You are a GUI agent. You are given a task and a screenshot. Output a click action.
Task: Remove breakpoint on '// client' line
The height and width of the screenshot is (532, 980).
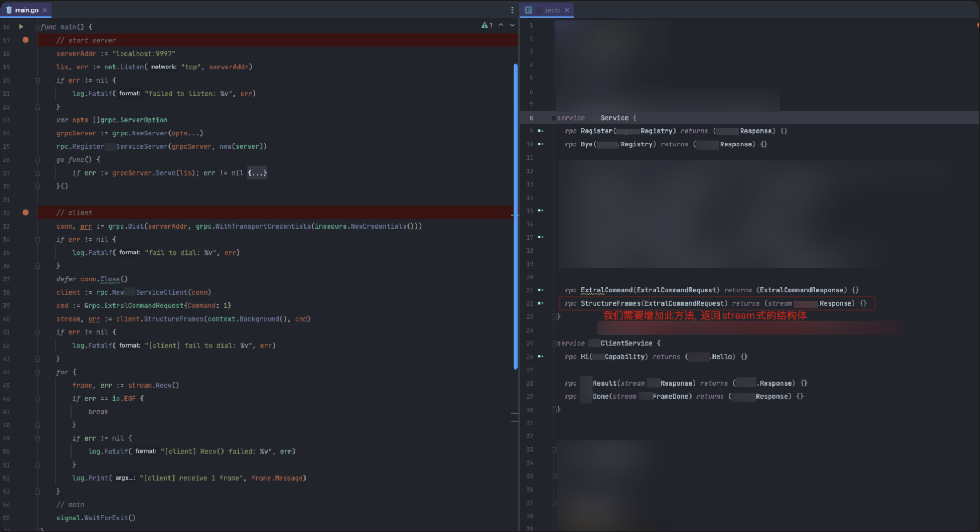click(x=25, y=213)
